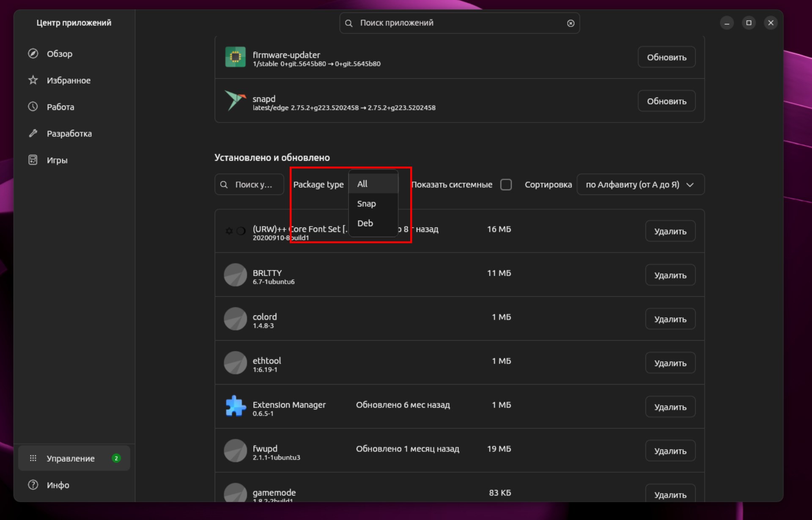Image resolution: width=812 pixels, height=520 pixels.
Task: Click the Extension Manager puzzle icon
Action: click(x=236, y=406)
